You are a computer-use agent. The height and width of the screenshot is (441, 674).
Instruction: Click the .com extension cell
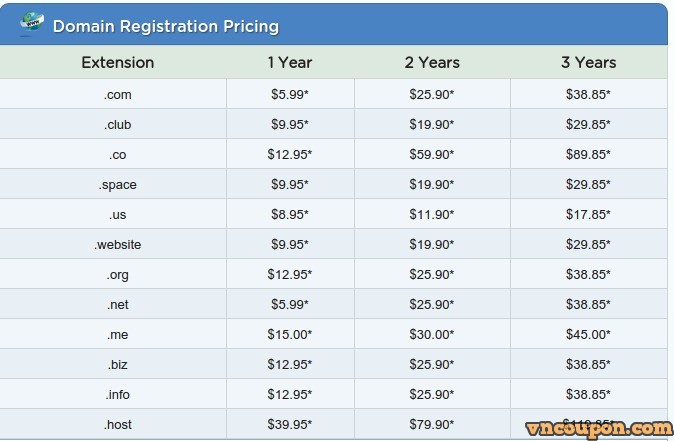(117, 95)
